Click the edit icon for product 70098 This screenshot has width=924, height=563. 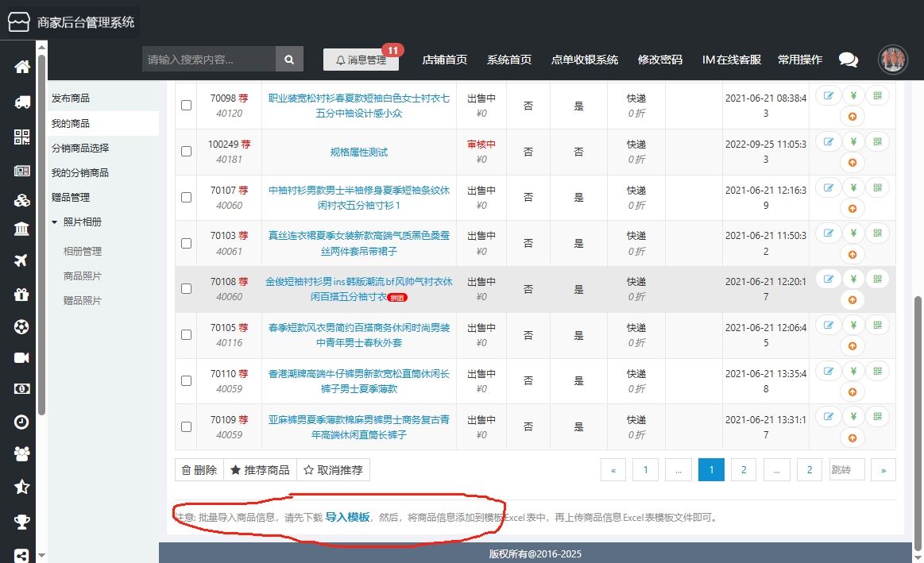pos(829,96)
